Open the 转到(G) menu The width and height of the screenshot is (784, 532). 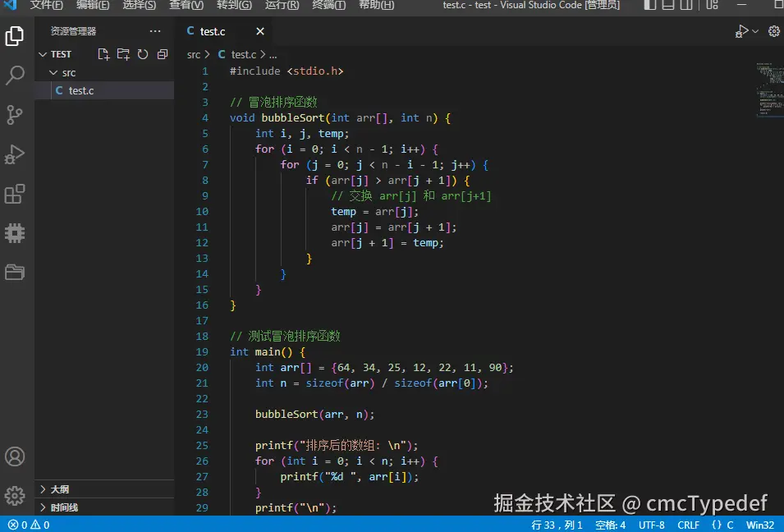click(x=234, y=5)
